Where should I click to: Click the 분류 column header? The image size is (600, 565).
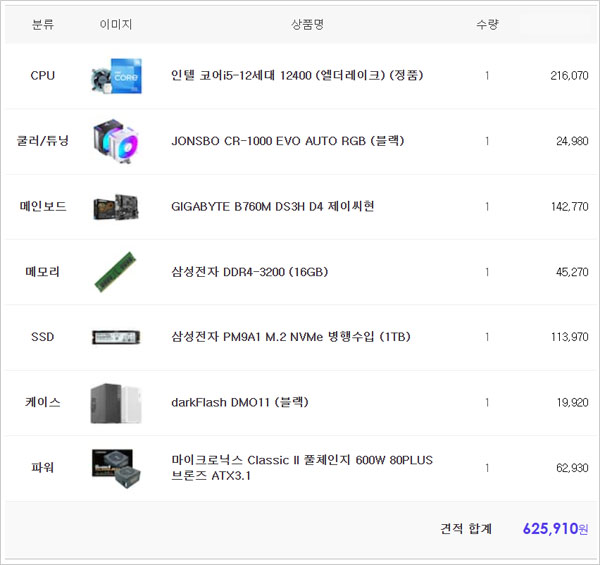pyautogui.click(x=43, y=24)
